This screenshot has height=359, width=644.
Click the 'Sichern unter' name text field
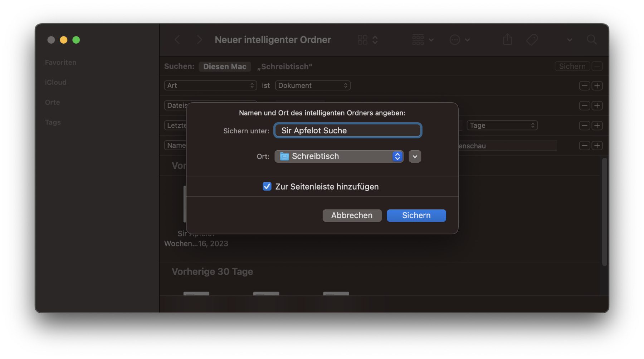(347, 131)
